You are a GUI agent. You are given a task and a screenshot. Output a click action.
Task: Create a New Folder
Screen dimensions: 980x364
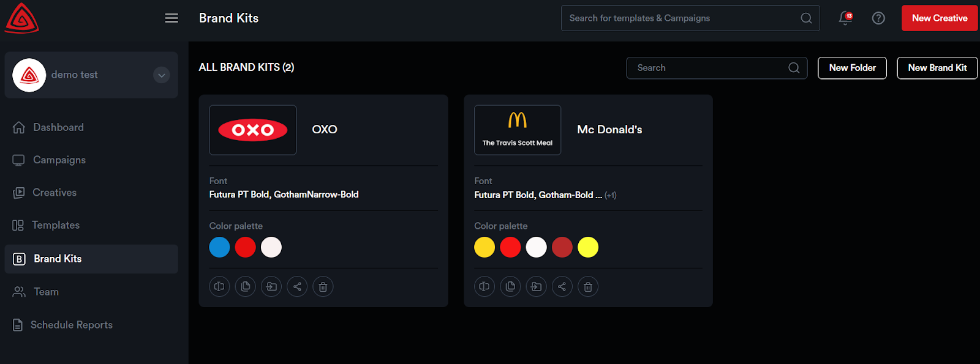click(852, 68)
